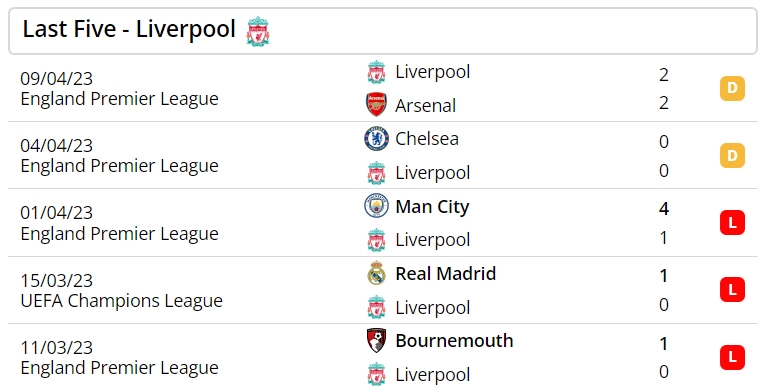This screenshot has width=770, height=392.
Task: Click the draw badge for Chelsea match
Action: click(732, 156)
